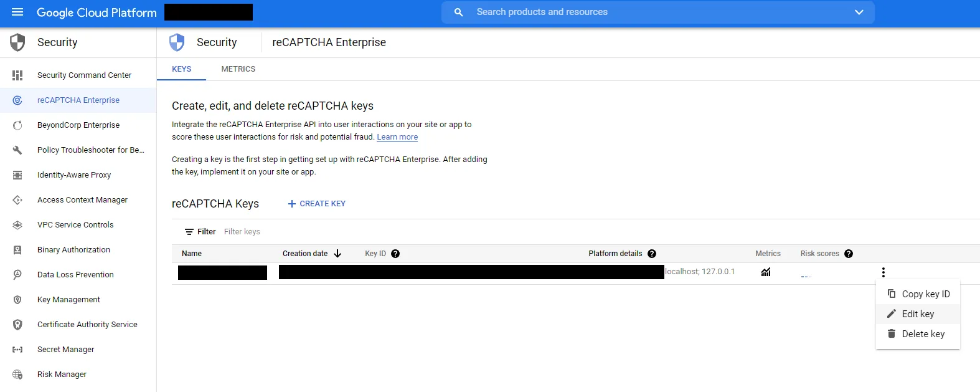Open the blacked-out project selector
This screenshot has width=980, height=392.
(209, 12)
